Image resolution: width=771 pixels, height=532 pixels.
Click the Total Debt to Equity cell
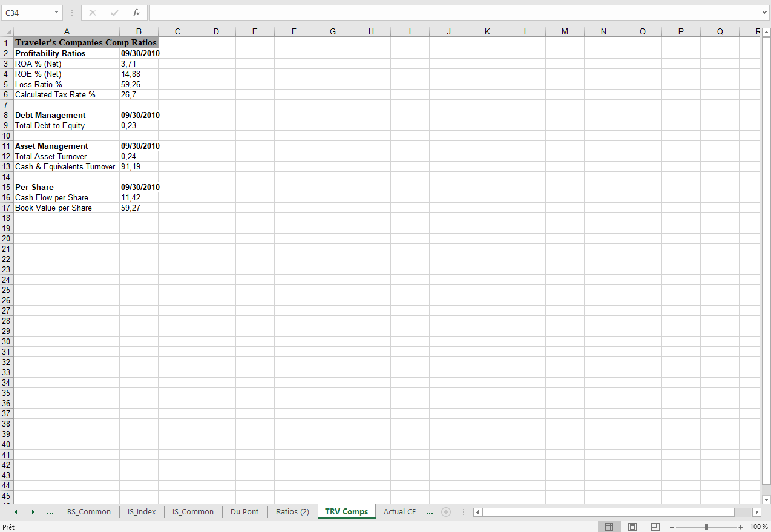(67, 125)
